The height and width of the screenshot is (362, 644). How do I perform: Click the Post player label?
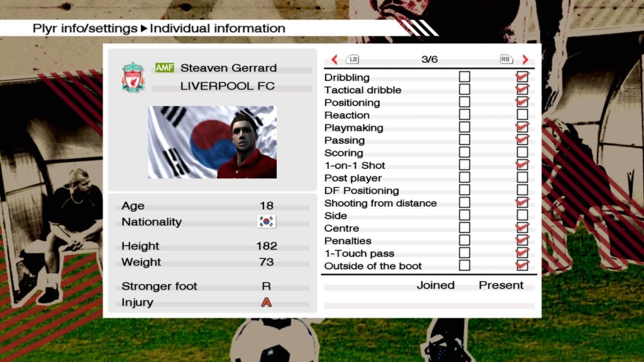[x=353, y=178]
